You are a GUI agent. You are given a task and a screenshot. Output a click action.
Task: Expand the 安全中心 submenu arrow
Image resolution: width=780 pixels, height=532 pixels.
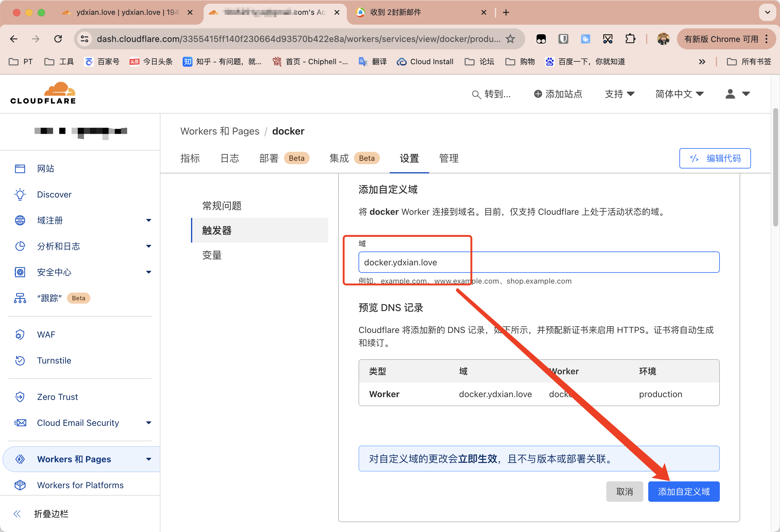tap(149, 272)
